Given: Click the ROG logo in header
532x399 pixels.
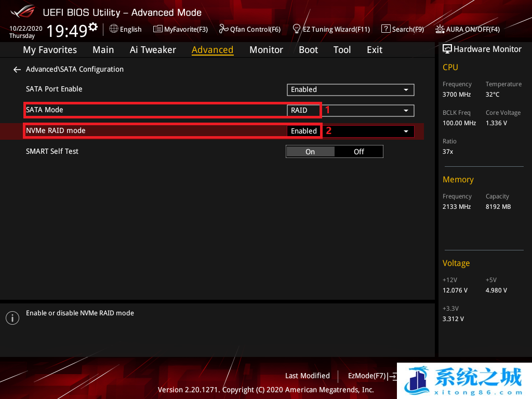Looking at the screenshot, I should (22, 11).
